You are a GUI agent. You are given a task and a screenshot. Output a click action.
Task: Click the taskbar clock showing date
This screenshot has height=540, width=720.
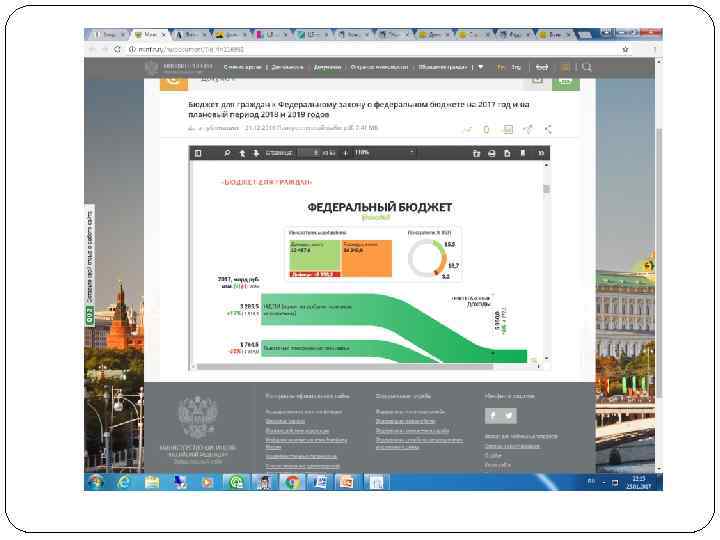(x=638, y=482)
